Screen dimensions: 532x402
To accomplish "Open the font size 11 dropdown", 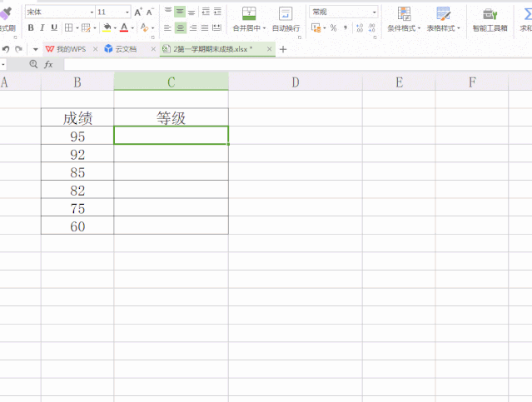I will [x=127, y=12].
